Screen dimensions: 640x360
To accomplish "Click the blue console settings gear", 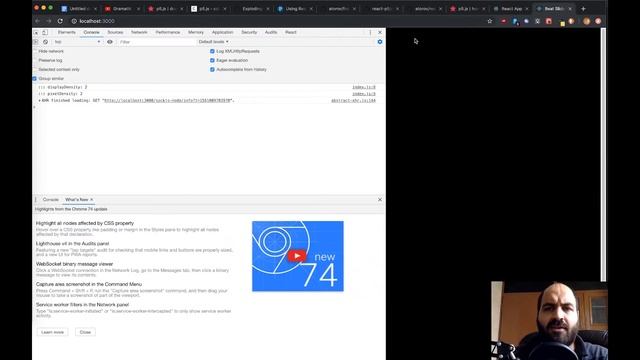I will [x=380, y=42].
